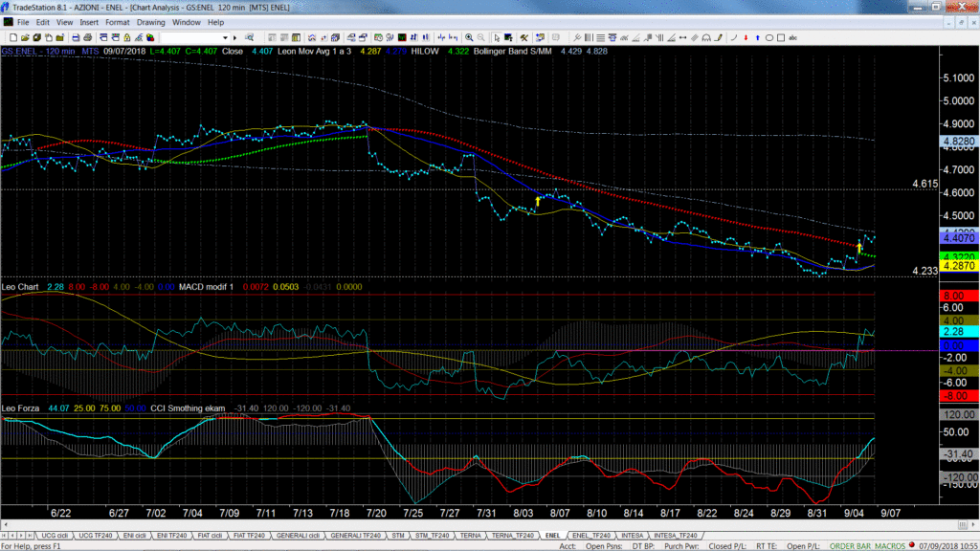Open the symbol entry combo box dropdown
This screenshot has width=980, height=551.
pyautogui.click(x=225, y=37)
